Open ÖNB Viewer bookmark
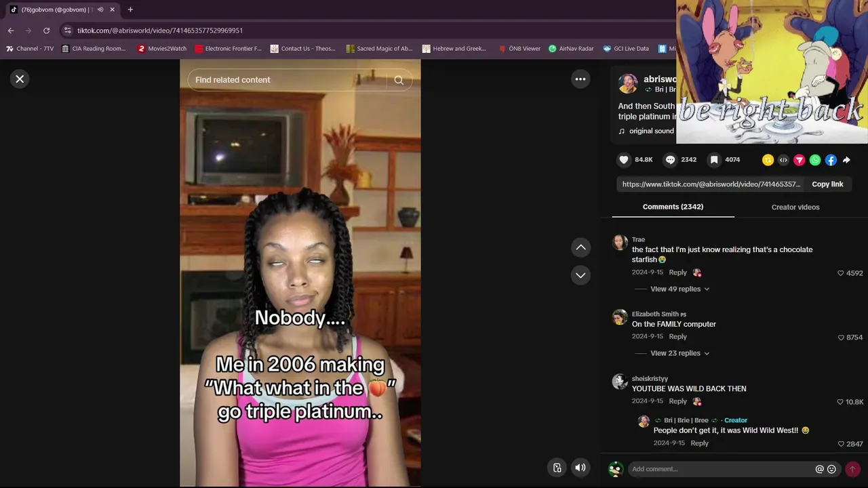This screenshot has height=488, width=868. click(x=519, y=49)
